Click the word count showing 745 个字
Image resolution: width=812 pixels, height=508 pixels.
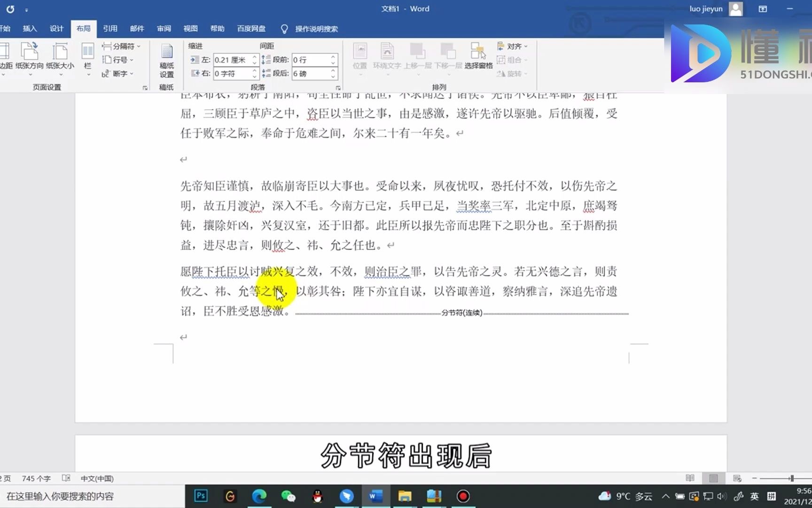pos(36,478)
